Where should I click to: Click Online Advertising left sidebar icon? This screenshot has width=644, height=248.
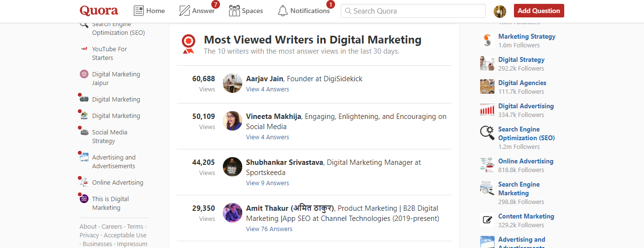[84, 182]
